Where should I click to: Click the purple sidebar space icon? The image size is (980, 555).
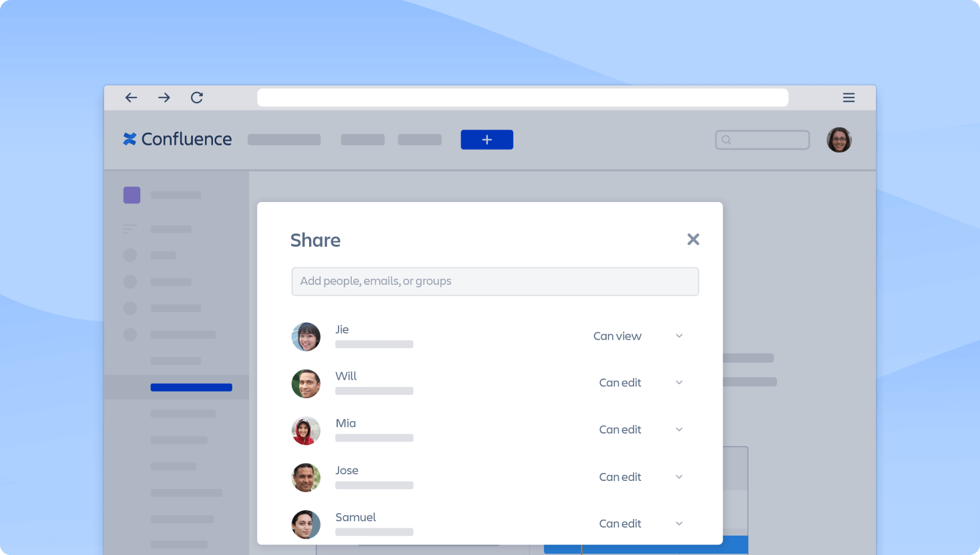pyautogui.click(x=132, y=195)
